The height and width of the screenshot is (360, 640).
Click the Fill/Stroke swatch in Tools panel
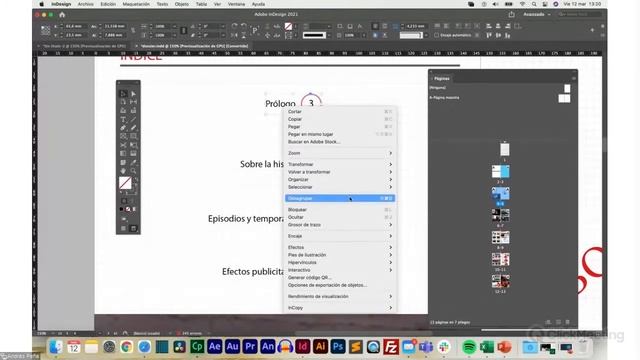[x=125, y=183]
